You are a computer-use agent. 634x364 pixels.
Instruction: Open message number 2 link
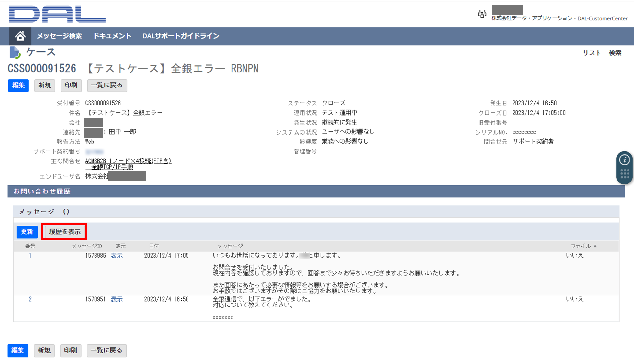tap(30, 299)
